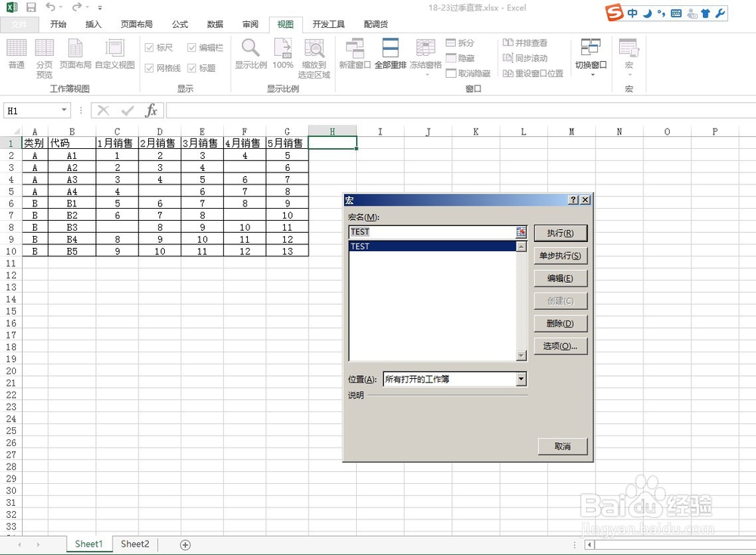756x555 pixels.
Task: Open the Zoom (显示比例) magnifier dialog
Action: click(x=251, y=54)
